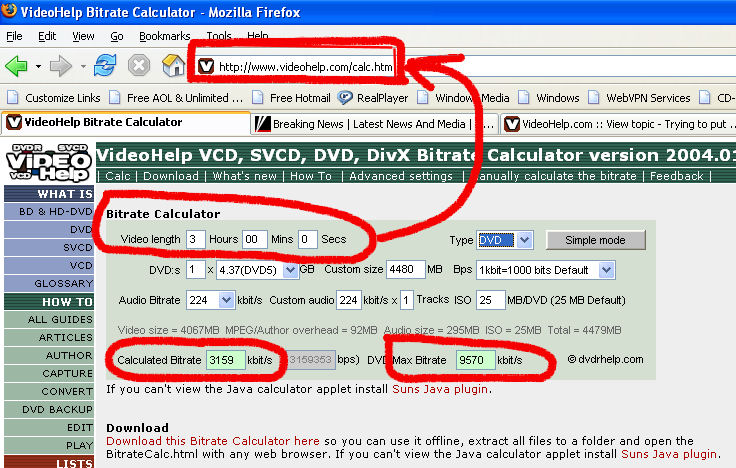Image resolution: width=736 pixels, height=468 pixels.
Task: Open the Windows bookmark
Action: tap(549, 98)
